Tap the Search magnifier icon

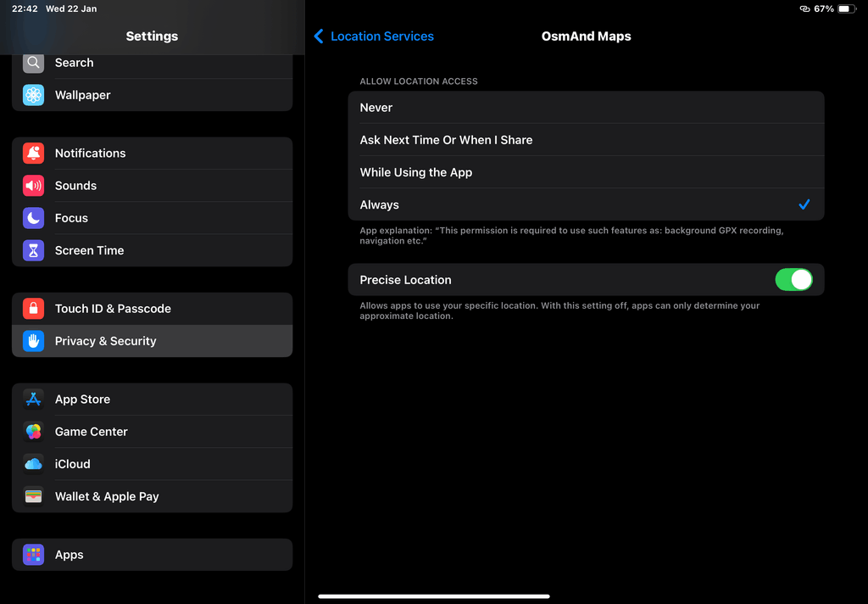[33, 63]
